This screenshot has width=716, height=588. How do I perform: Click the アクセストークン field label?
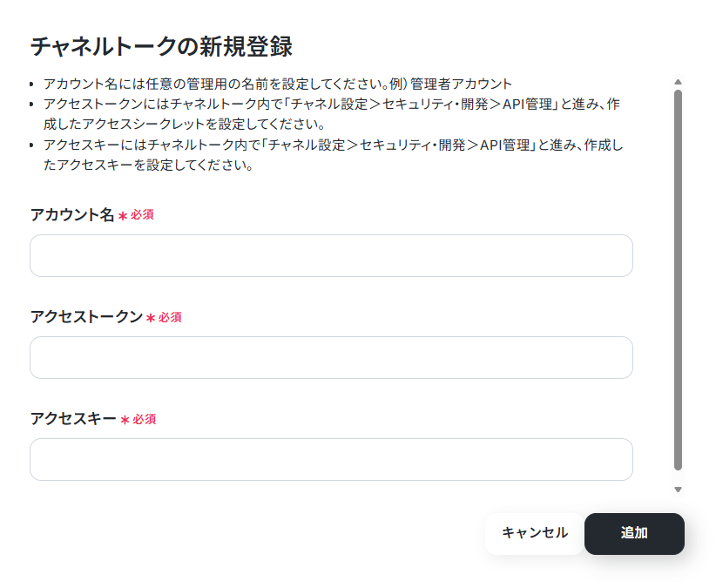click(87, 316)
